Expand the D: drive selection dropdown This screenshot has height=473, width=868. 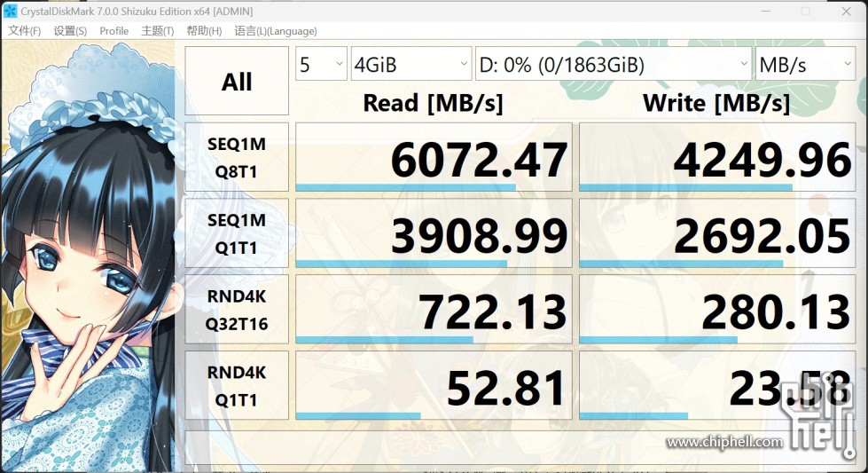(614, 64)
